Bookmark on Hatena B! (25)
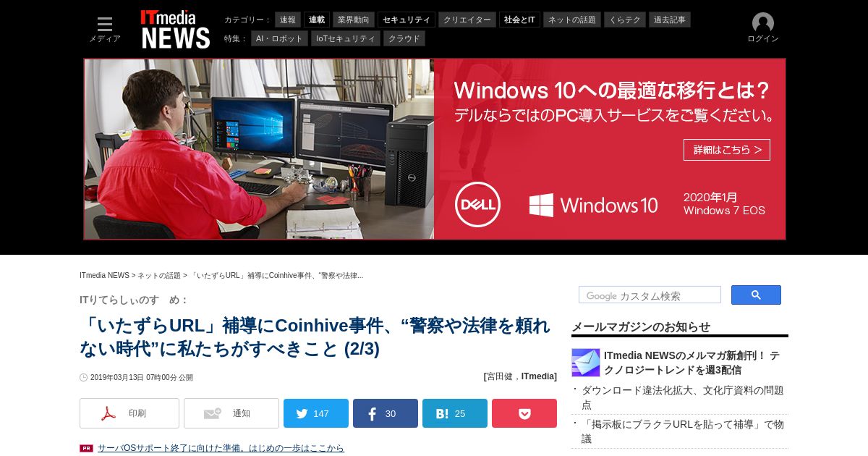Image resolution: width=868 pixels, height=456 pixels. click(x=455, y=413)
